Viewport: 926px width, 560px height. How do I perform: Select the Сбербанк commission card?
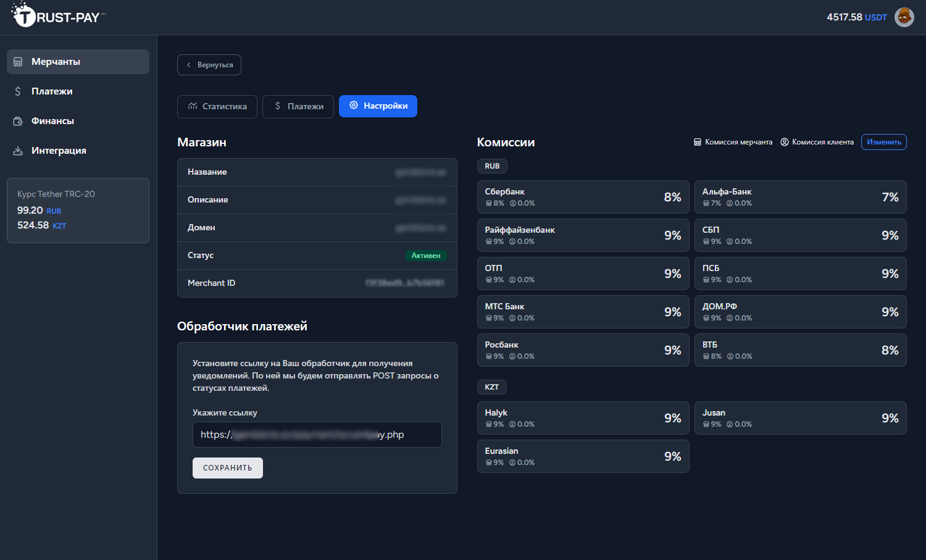(583, 197)
